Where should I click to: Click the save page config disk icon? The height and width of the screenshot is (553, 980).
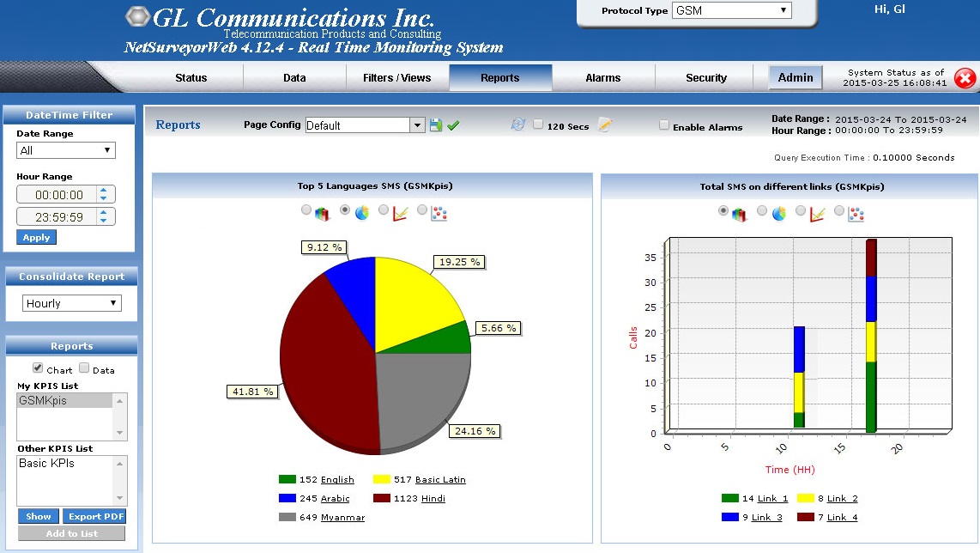[x=436, y=125]
